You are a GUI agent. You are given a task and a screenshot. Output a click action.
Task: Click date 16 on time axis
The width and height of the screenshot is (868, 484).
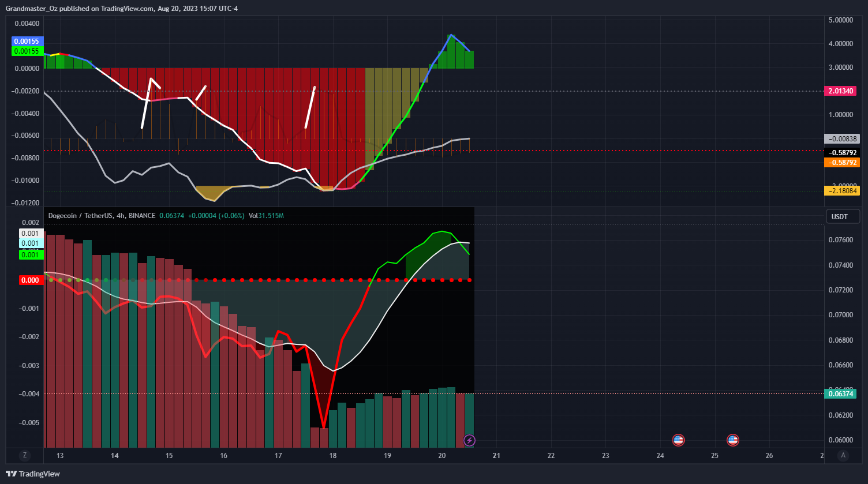coord(223,456)
